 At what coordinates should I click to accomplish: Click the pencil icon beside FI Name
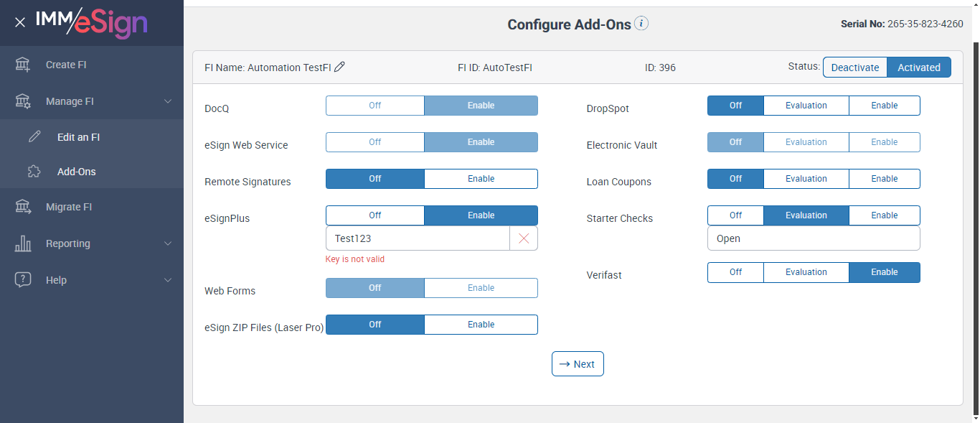tap(340, 68)
